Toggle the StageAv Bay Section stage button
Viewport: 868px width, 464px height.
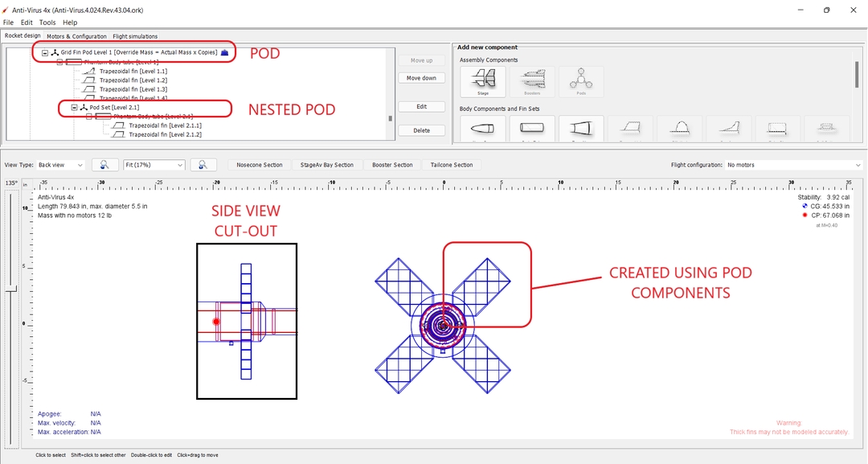326,165
